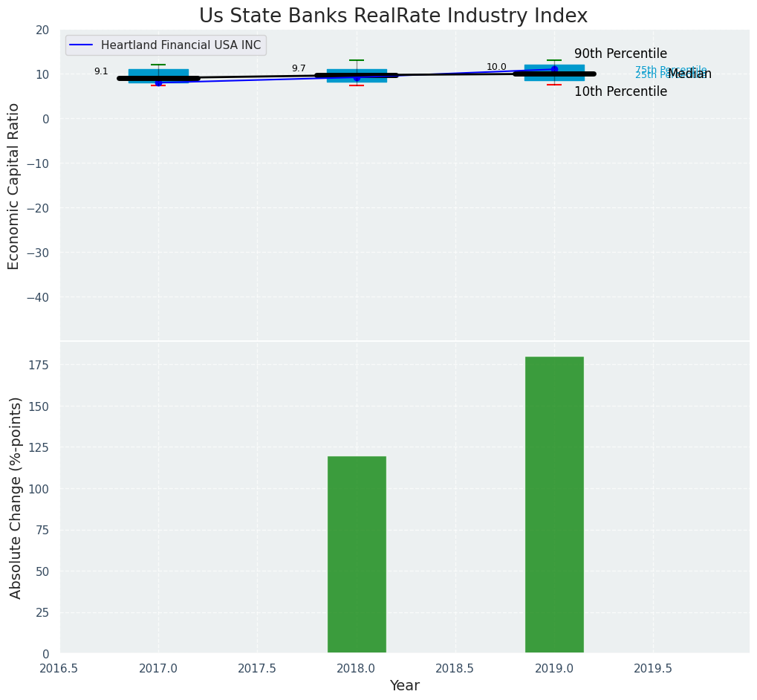Screen dimensions: 757x700
Task: Click the Absolute Change (%-points) axis label
Action: pyautogui.click(x=16, y=498)
